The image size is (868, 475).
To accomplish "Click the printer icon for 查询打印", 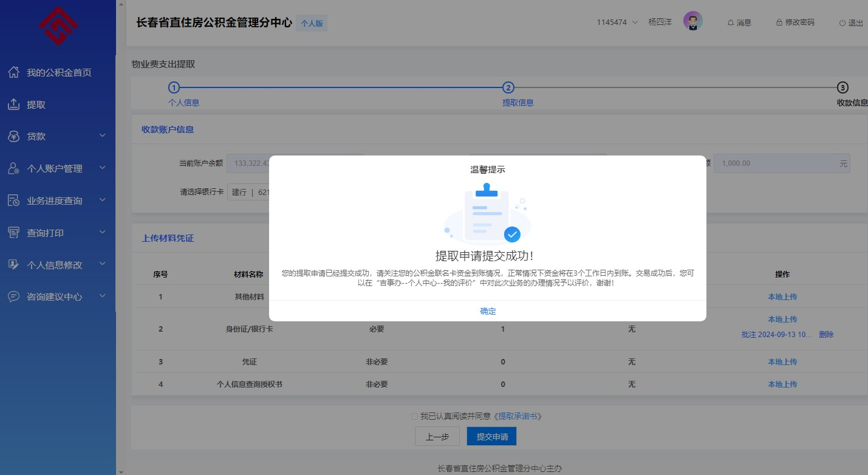I will pyautogui.click(x=14, y=233).
